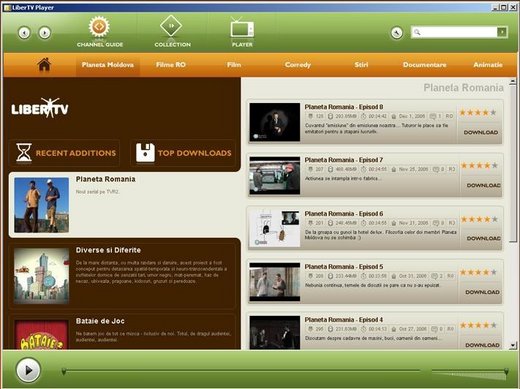Open the Diverse si Diferite thumbnail

coord(41,276)
